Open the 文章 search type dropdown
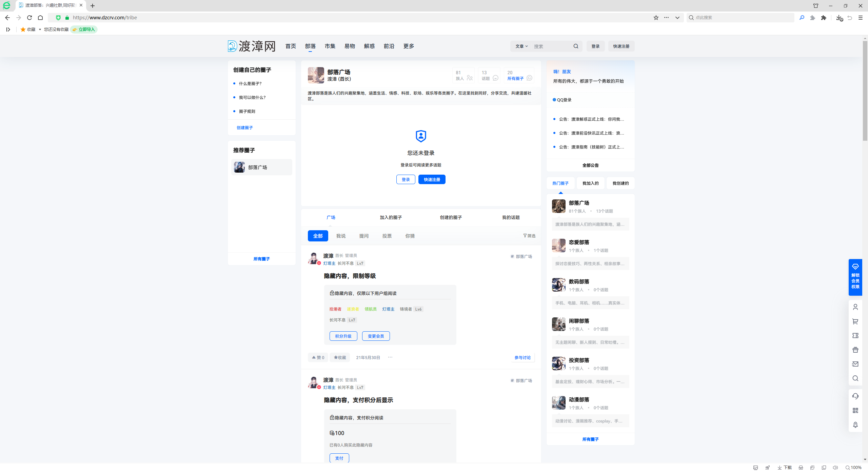The height and width of the screenshot is (472, 868). tap(521, 46)
